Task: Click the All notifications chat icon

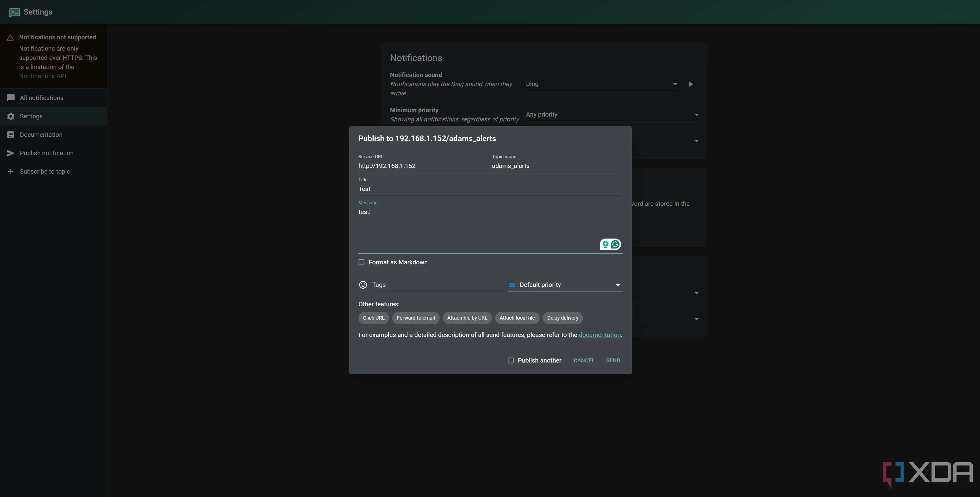Action: (11, 98)
